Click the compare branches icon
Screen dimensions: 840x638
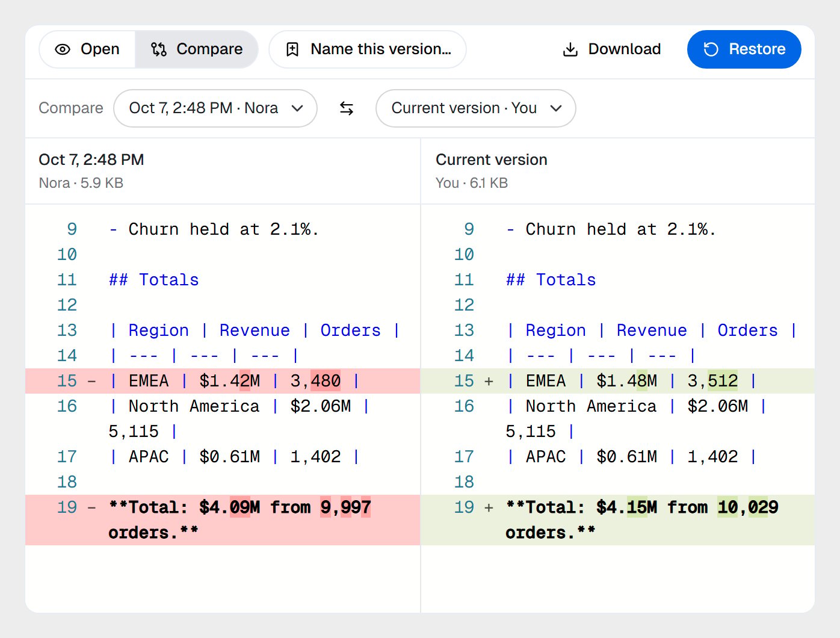pos(159,49)
